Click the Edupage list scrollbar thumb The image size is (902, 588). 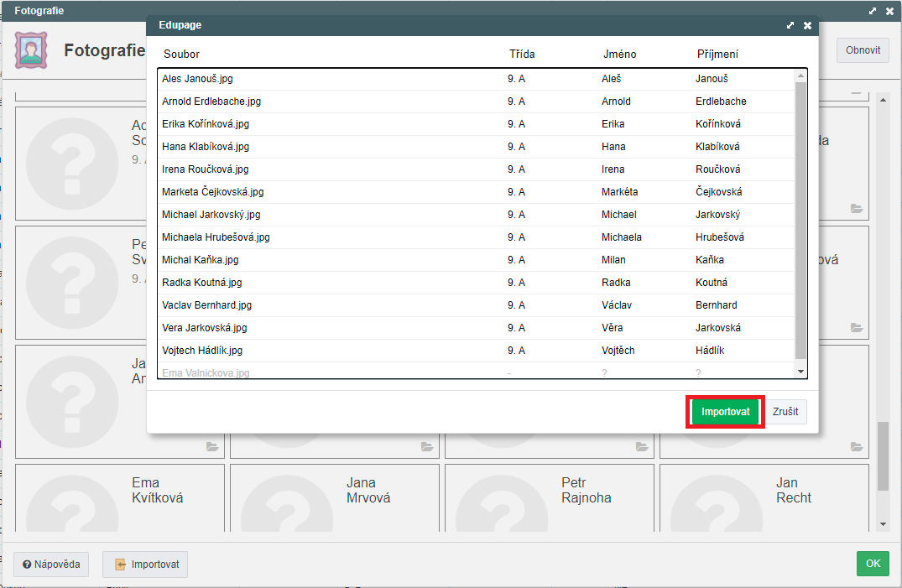point(800,221)
